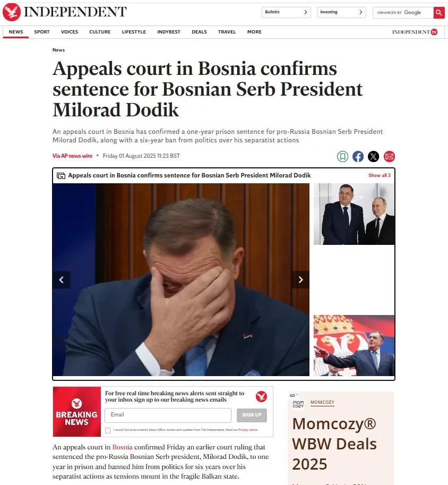Share article via X icon
Image resolution: width=448 pixels, height=485 pixels.
point(374,157)
